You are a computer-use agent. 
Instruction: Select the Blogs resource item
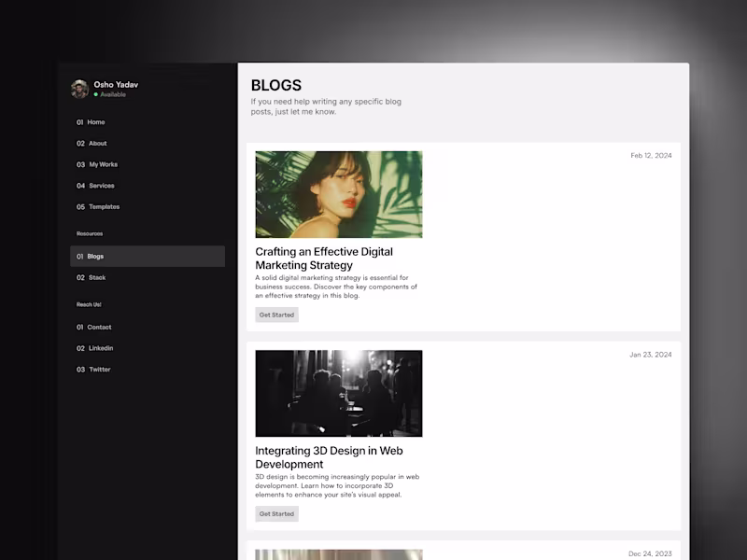148,256
